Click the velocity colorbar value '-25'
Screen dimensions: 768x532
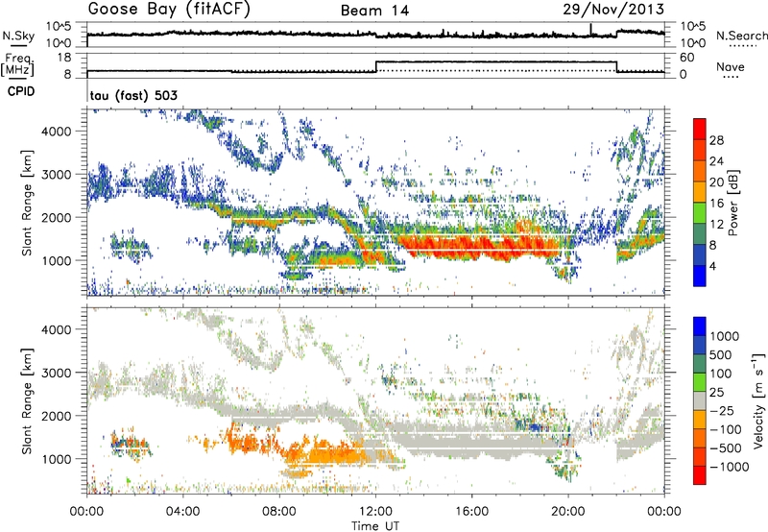(722, 410)
